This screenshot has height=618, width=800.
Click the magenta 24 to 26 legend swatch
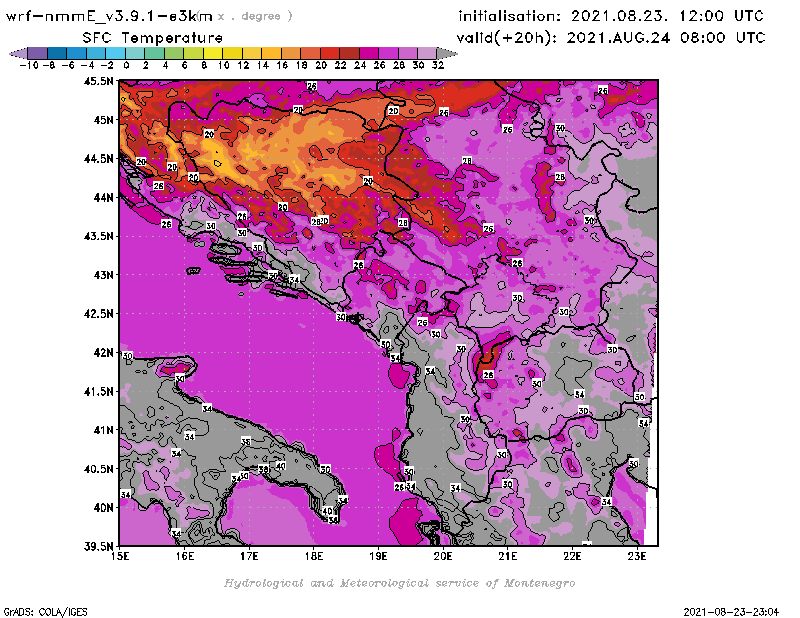[x=369, y=53]
